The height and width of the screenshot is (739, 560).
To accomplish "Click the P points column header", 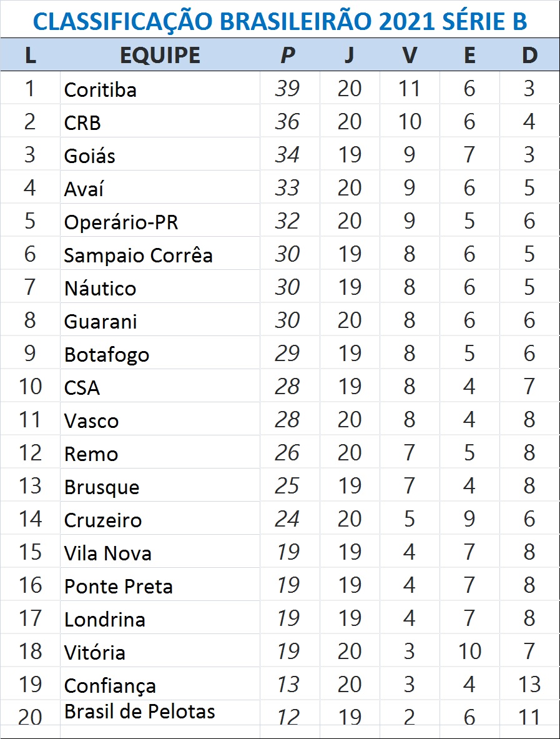I will tap(287, 55).
